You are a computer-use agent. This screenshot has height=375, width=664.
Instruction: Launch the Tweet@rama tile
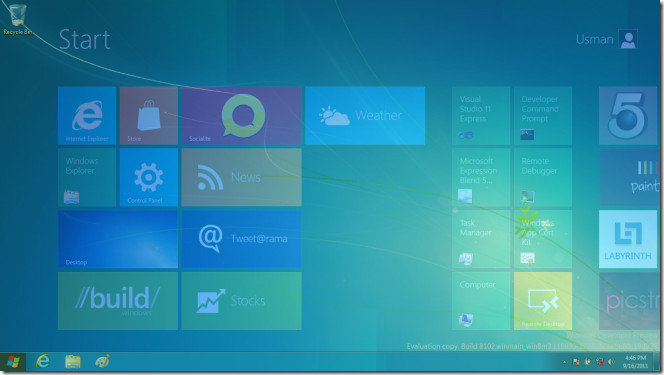pyautogui.click(x=241, y=239)
